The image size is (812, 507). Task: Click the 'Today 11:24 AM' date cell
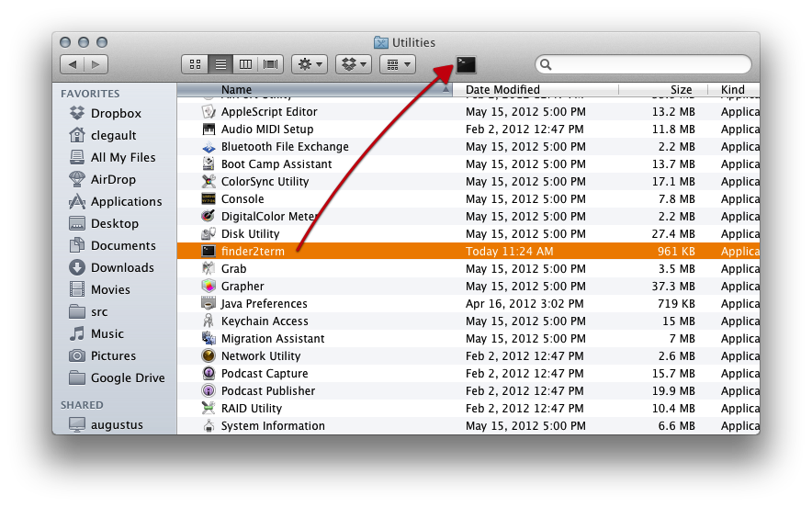tap(509, 251)
